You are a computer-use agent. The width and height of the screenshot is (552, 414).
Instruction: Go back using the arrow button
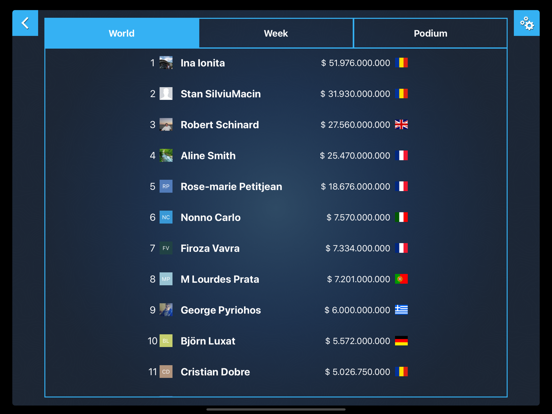pyautogui.click(x=25, y=23)
